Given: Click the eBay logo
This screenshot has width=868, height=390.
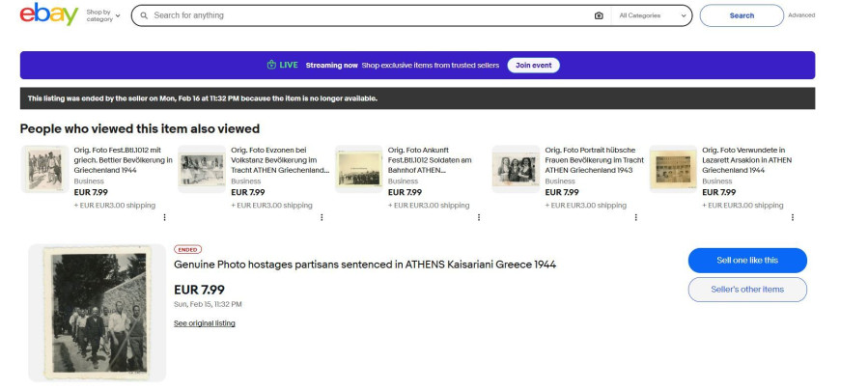Looking at the screenshot, I should point(48,14).
